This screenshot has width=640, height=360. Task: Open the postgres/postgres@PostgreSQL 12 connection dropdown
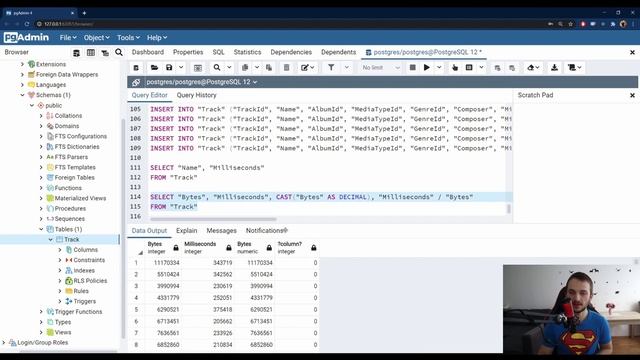coord(202,82)
